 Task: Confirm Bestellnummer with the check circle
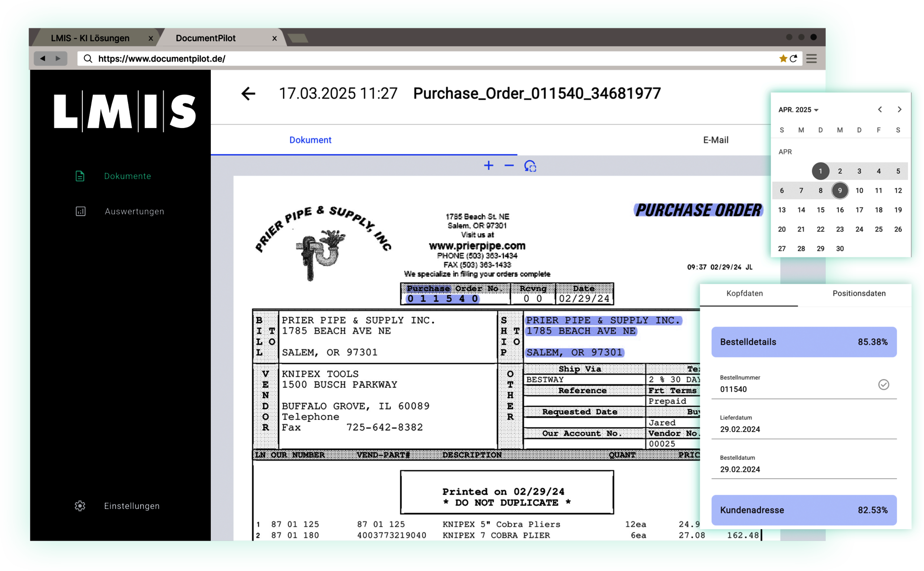884,384
